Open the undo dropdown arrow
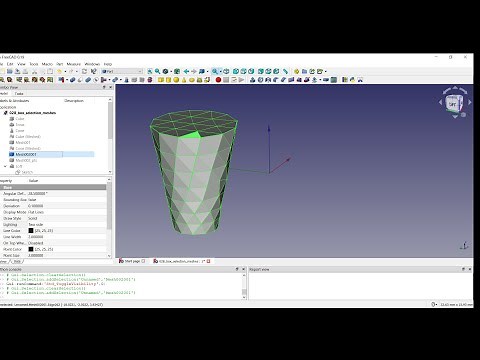Viewport: 480px width, 360px height. pyautogui.click(x=65, y=71)
